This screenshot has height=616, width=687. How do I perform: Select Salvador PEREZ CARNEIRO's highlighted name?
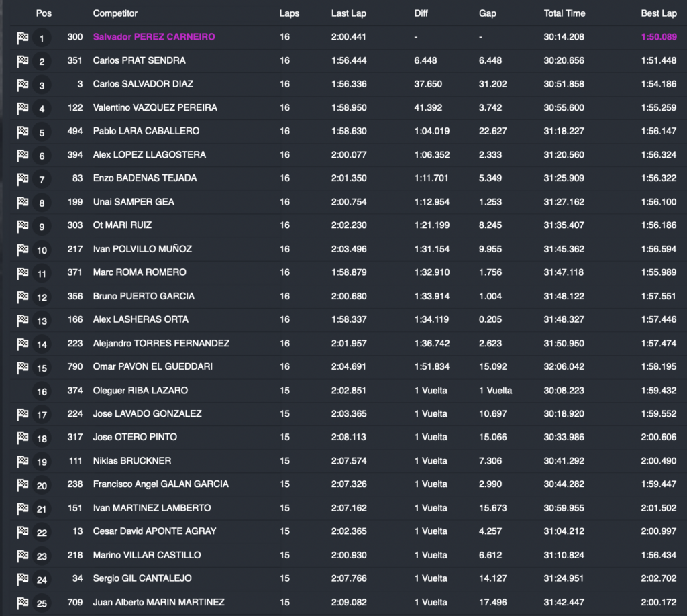(x=154, y=37)
